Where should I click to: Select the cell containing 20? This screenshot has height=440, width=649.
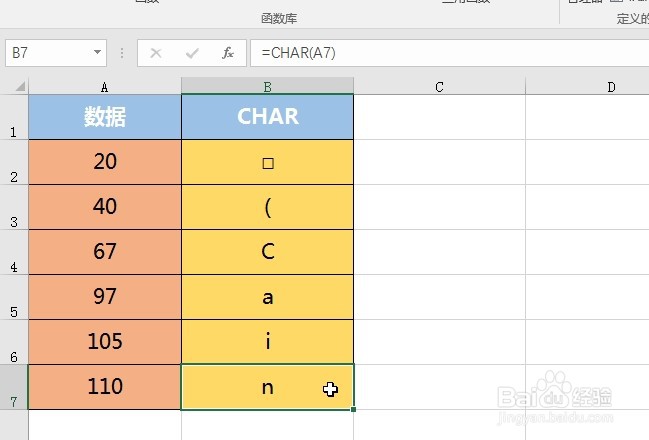[x=105, y=162]
